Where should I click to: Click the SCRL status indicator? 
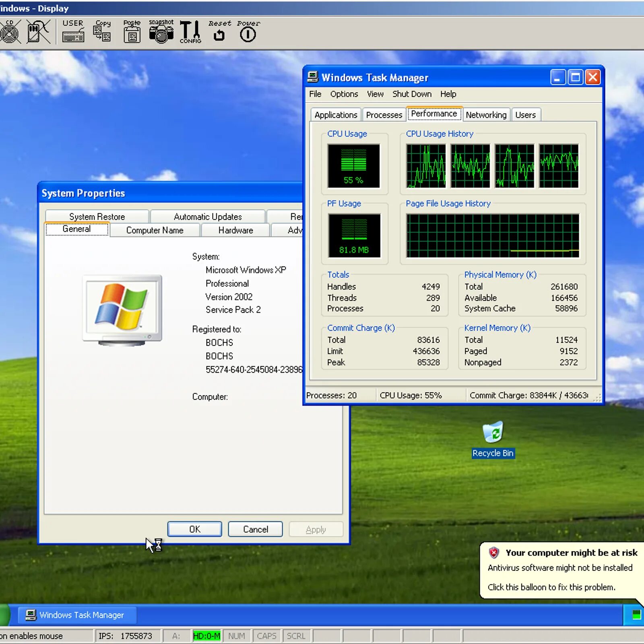pos(296,636)
